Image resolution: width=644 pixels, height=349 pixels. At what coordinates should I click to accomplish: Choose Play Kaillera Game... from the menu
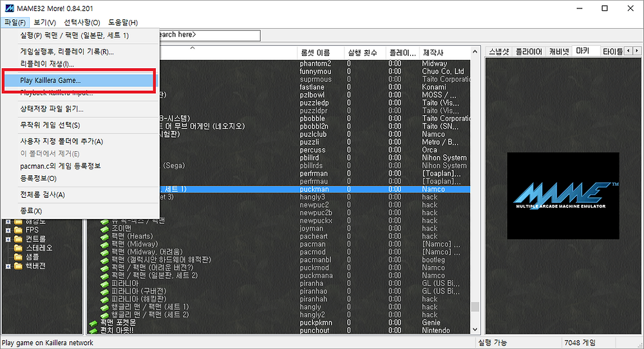(80, 80)
